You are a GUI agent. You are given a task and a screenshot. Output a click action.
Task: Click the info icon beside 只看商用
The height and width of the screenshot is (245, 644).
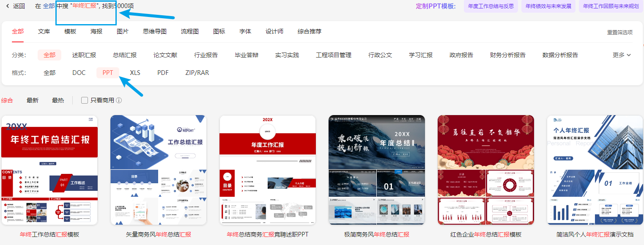(x=119, y=100)
